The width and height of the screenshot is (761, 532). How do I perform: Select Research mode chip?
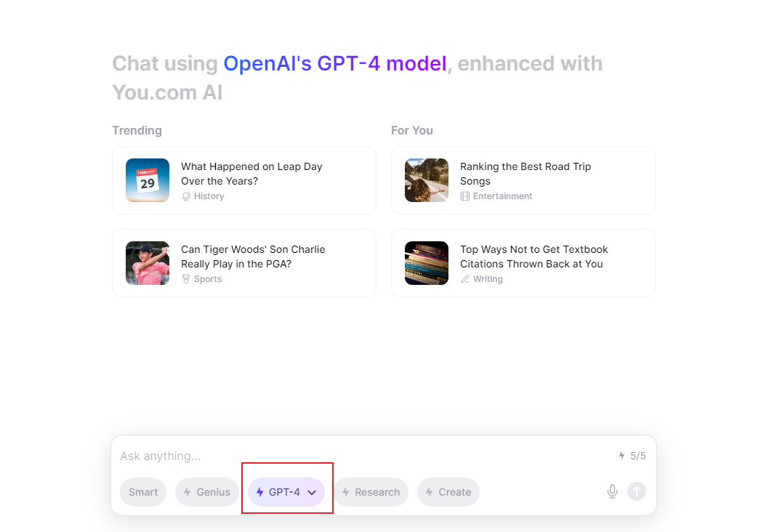pos(371,492)
